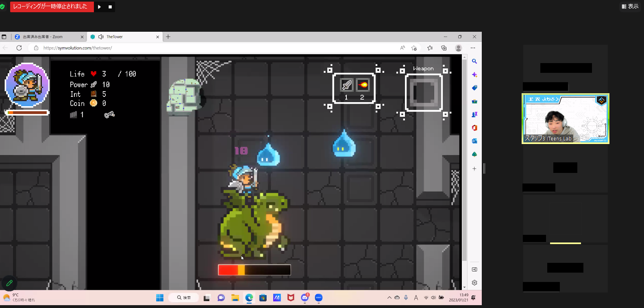The width and height of the screenshot is (644, 308).
Task: Open Edge sidebar Discover sparkle icon
Action: tap(474, 75)
